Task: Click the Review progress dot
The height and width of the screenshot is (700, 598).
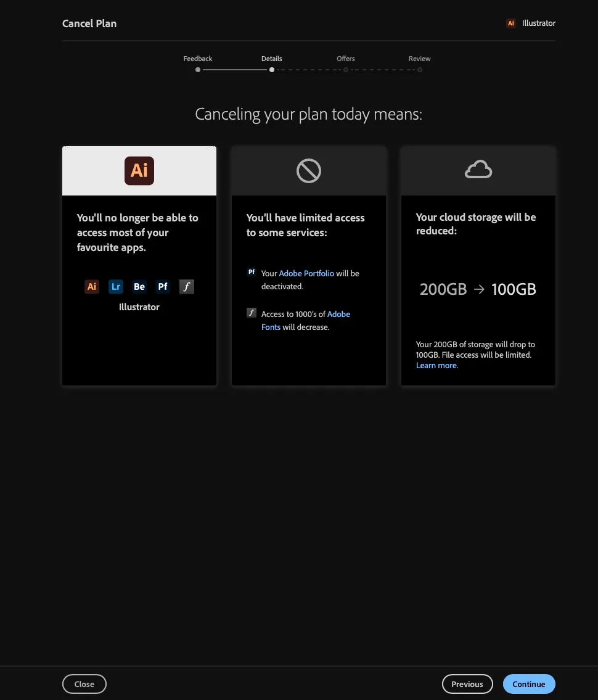Action: click(419, 70)
